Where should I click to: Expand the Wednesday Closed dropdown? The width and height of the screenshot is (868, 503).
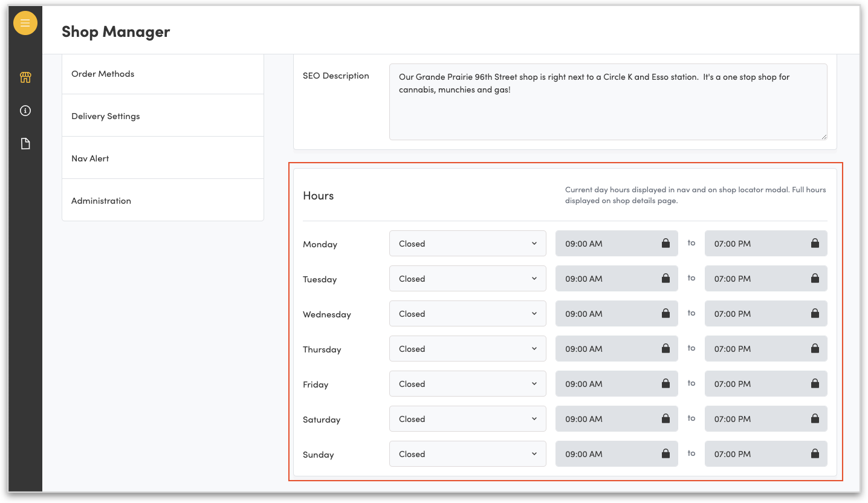(x=467, y=314)
